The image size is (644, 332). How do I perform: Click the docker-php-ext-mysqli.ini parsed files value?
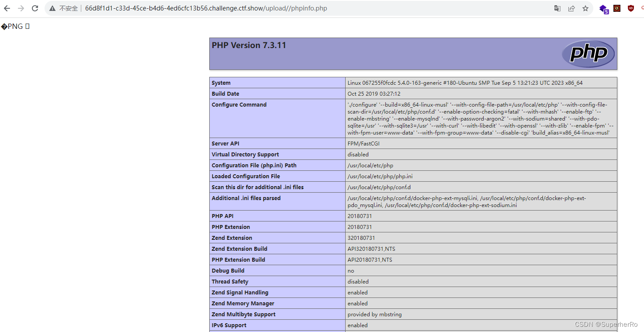click(x=467, y=202)
